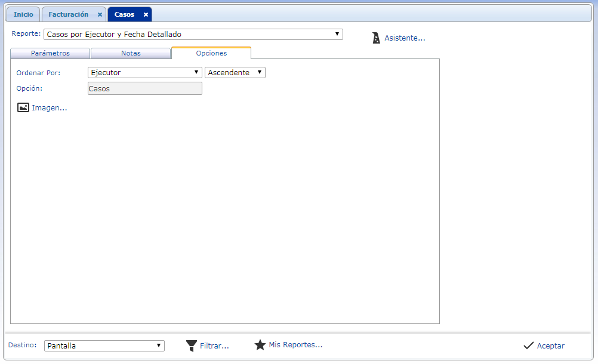Click the Destino: label
This screenshot has width=598, height=364.
pos(23,345)
